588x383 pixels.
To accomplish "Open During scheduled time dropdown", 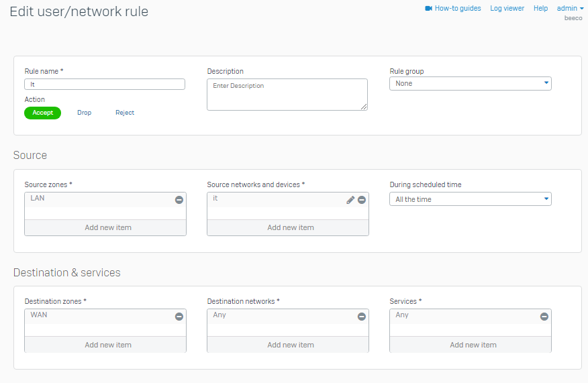I will (x=470, y=199).
